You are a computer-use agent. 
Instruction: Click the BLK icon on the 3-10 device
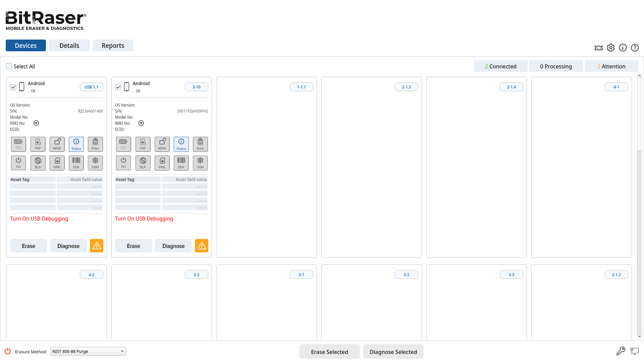(143, 163)
